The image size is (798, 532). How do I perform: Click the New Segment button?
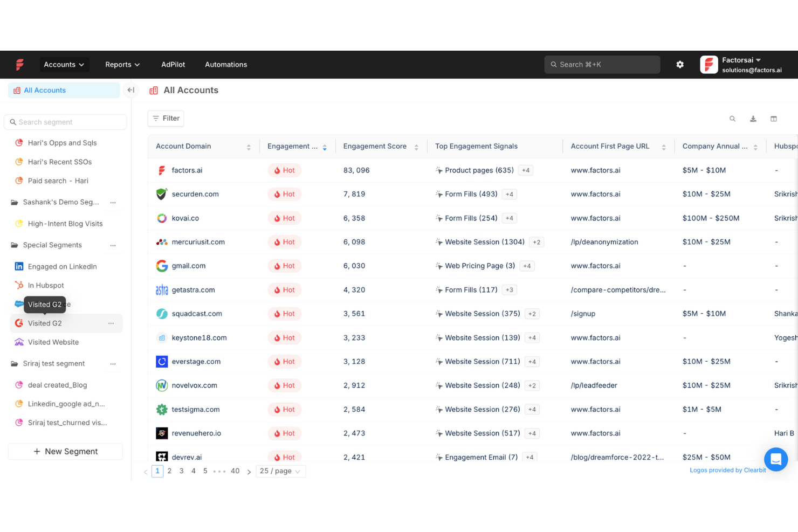point(65,452)
